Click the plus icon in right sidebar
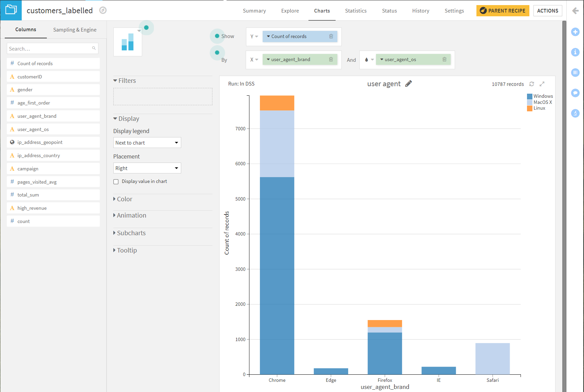The image size is (584, 392). 575,32
